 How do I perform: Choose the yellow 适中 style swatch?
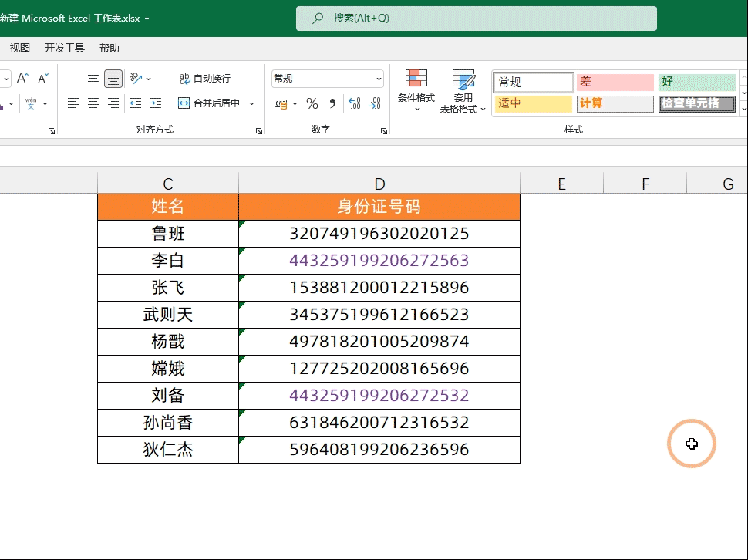(533, 103)
